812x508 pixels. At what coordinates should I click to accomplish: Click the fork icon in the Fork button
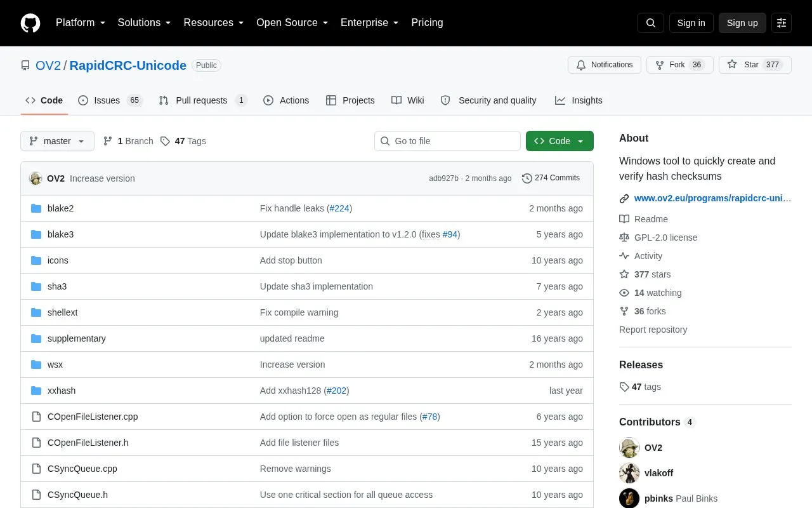pyautogui.click(x=660, y=65)
